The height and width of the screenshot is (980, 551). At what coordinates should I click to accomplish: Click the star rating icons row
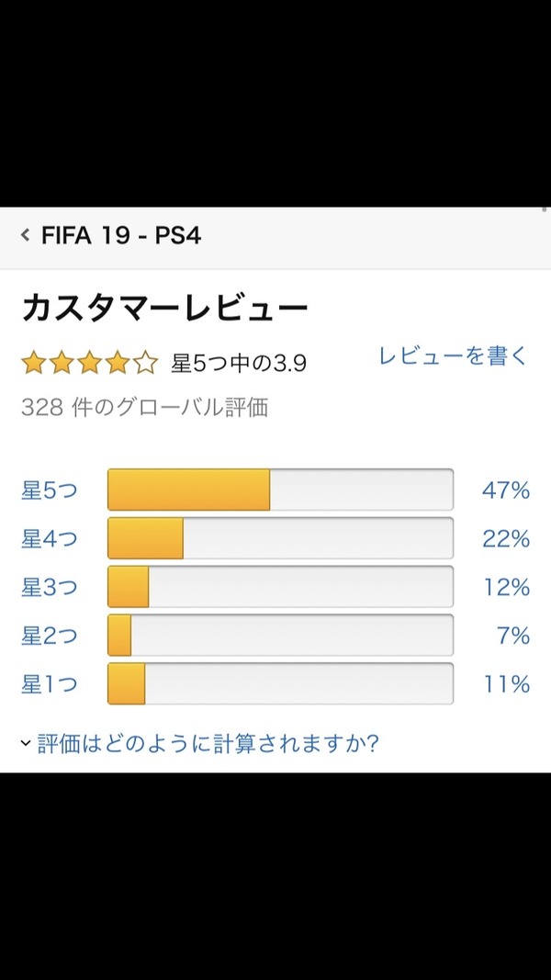(89, 363)
